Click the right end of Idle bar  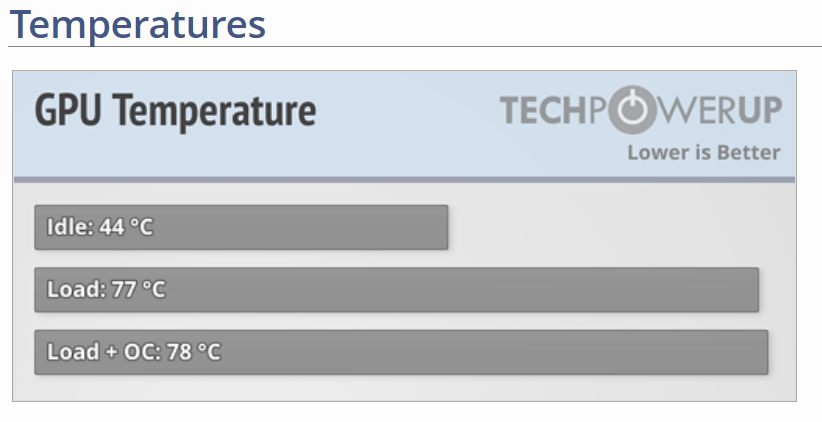click(x=442, y=227)
